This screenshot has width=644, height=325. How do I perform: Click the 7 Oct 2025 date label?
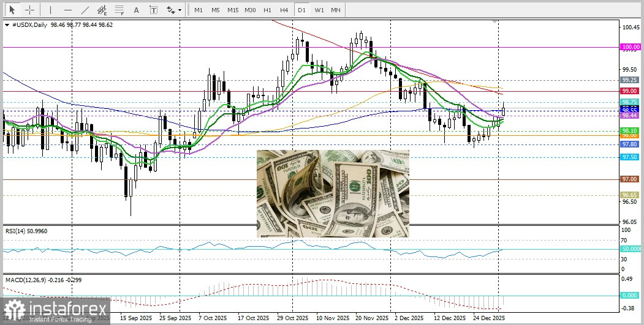[x=213, y=318]
